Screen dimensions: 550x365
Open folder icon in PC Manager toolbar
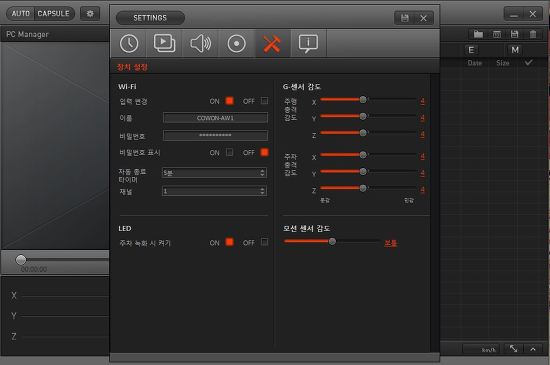(478, 34)
